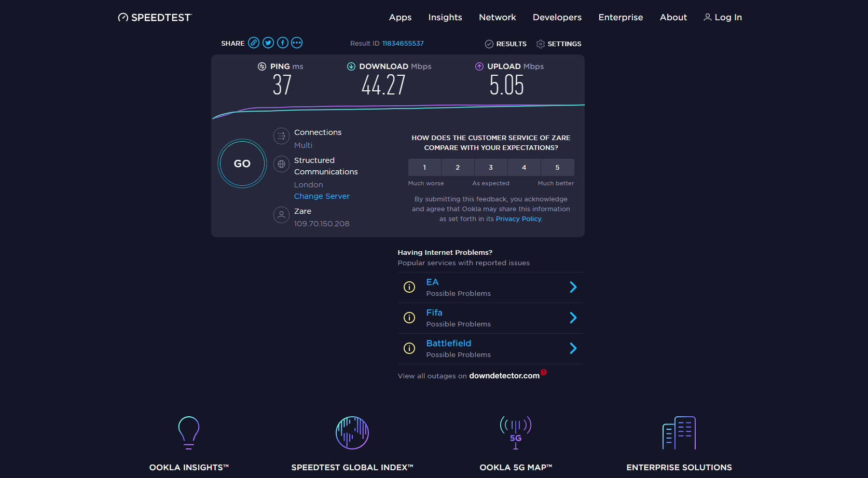The height and width of the screenshot is (478, 868).
Task: Rate customer service as 5
Action: (558, 168)
